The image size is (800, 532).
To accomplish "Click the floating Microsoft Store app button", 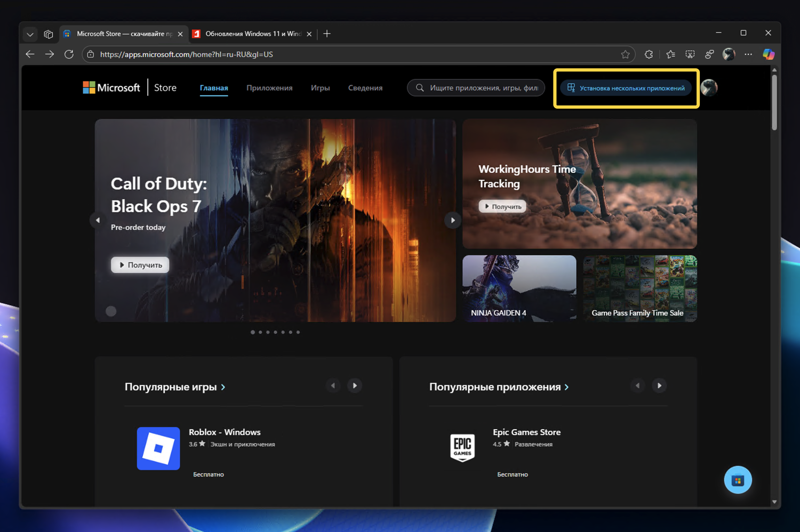I will [738, 480].
